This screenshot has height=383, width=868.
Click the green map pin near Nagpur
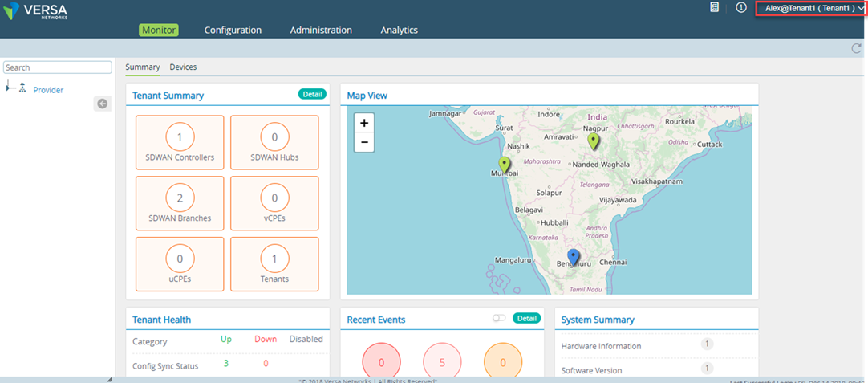click(594, 142)
